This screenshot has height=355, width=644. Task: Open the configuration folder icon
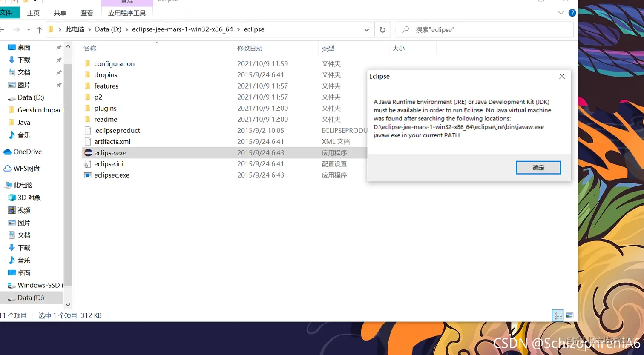(x=88, y=64)
